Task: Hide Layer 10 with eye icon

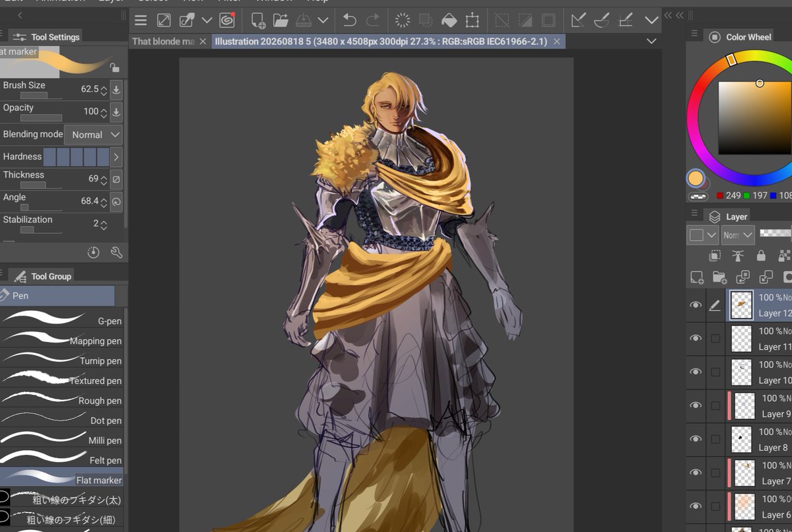Action: (x=696, y=372)
